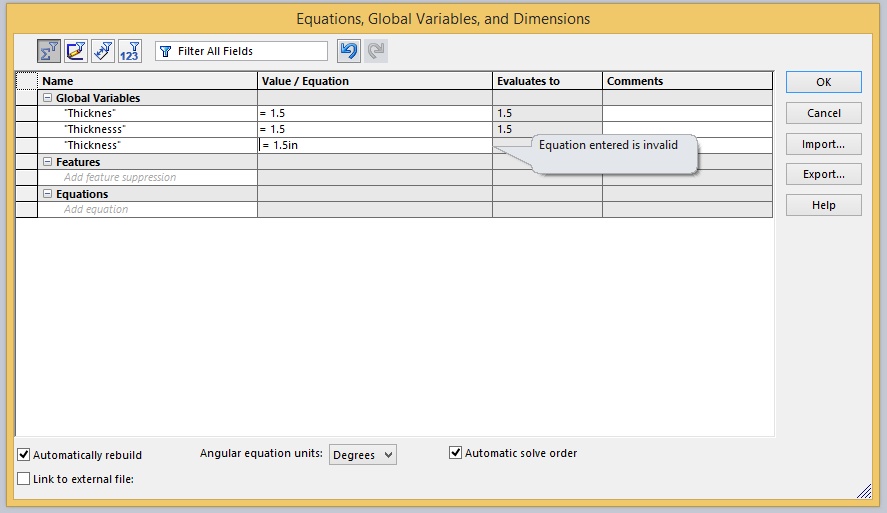Viewport: 887px width, 513px height.
Task: Click the Features section label
Action: click(x=78, y=162)
